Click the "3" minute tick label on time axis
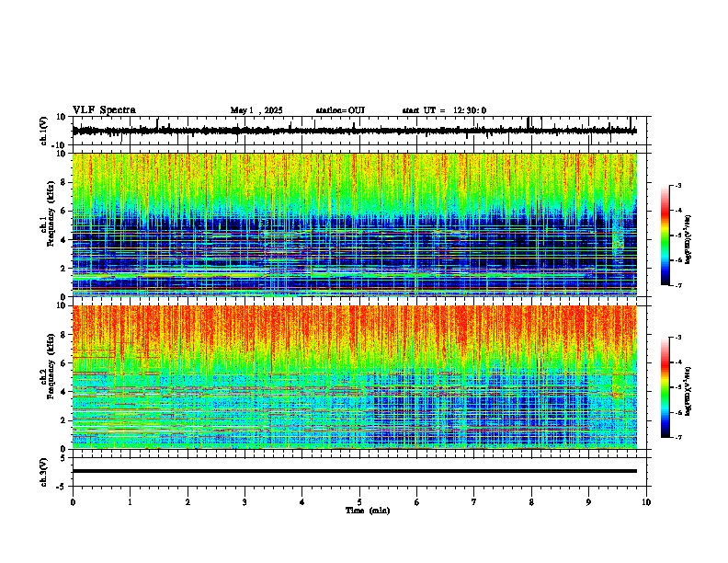Image resolution: width=728 pixels, height=563 pixels. (x=245, y=502)
